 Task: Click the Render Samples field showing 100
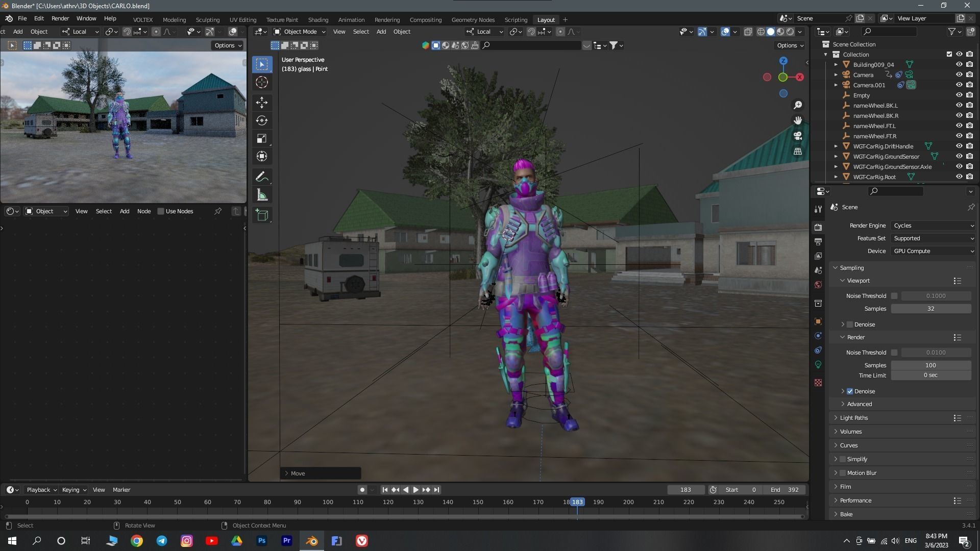[930, 365]
